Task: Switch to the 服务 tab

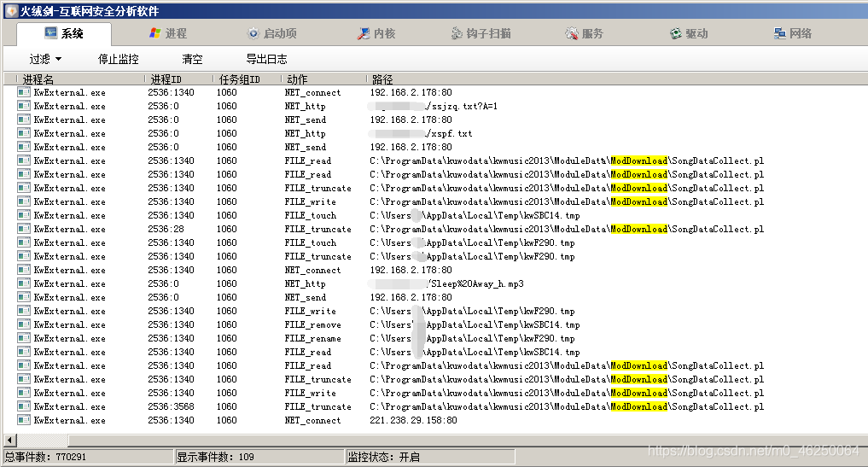Action: tap(584, 34)
